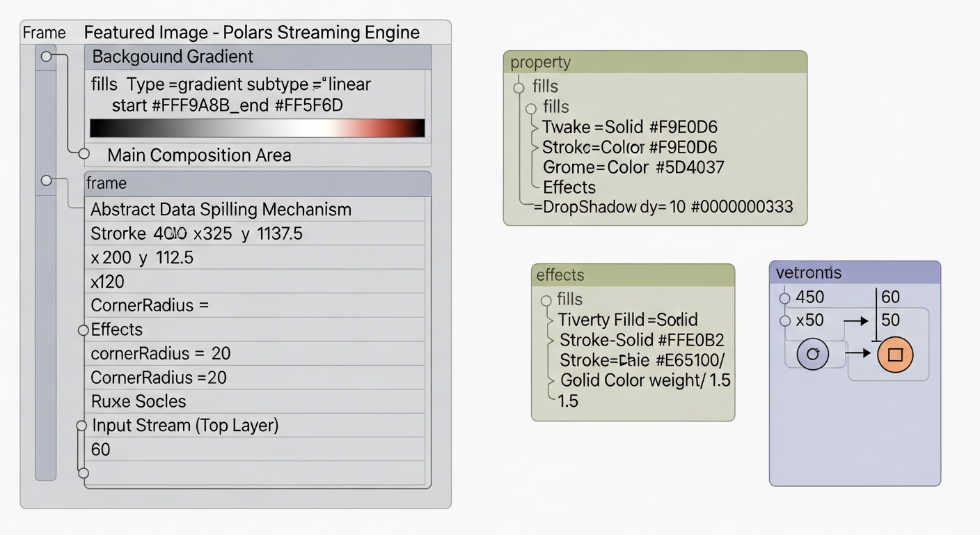This screenshot has height=535, width=980.
Task: Toggle the Effects node circle in the frame panel
Action: point(84,329)
